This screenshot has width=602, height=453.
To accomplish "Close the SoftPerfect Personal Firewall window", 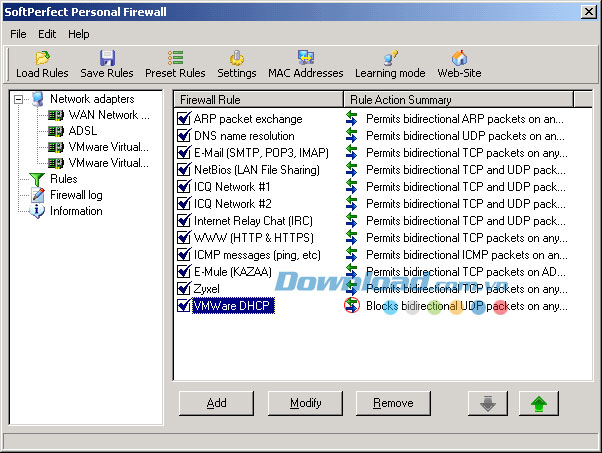I will click(589, 12).
